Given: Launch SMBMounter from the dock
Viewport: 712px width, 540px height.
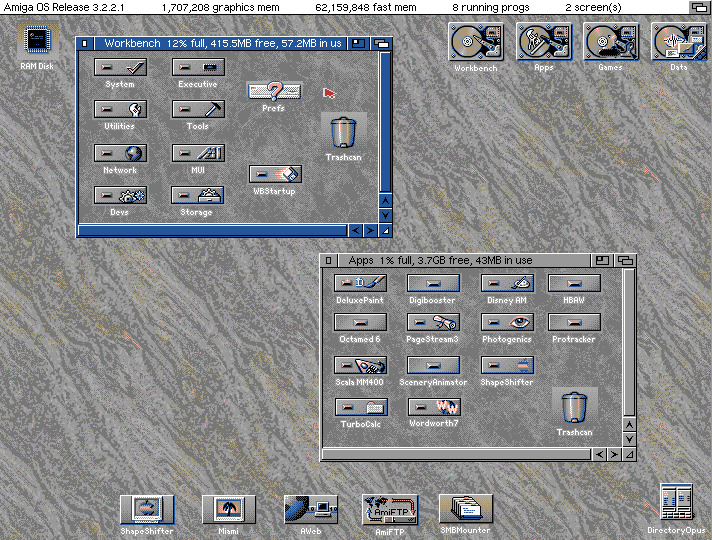Looking at the screenshot, I should tap(466, 508).
